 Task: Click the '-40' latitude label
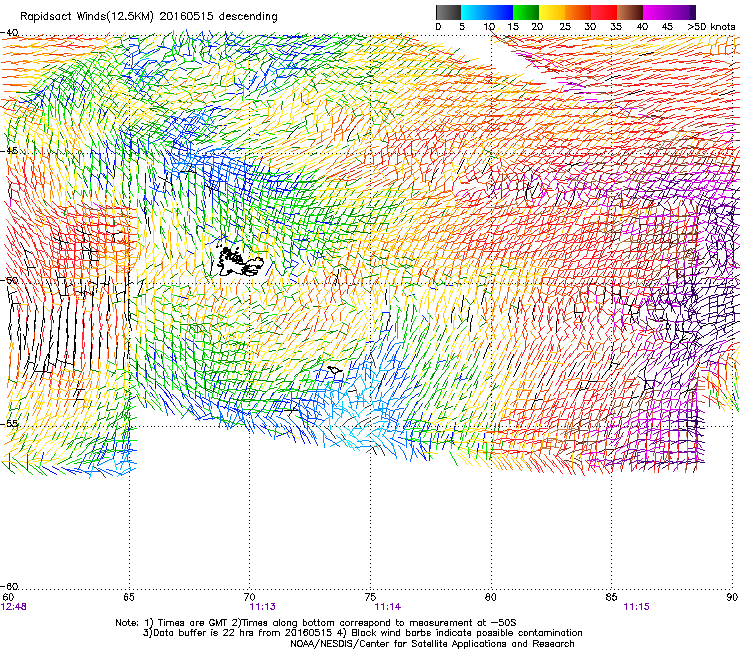point(9,33)
